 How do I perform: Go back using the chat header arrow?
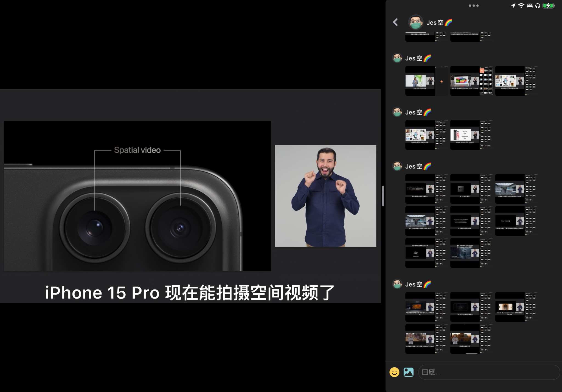pyautogui.click(x=395, y=22)
